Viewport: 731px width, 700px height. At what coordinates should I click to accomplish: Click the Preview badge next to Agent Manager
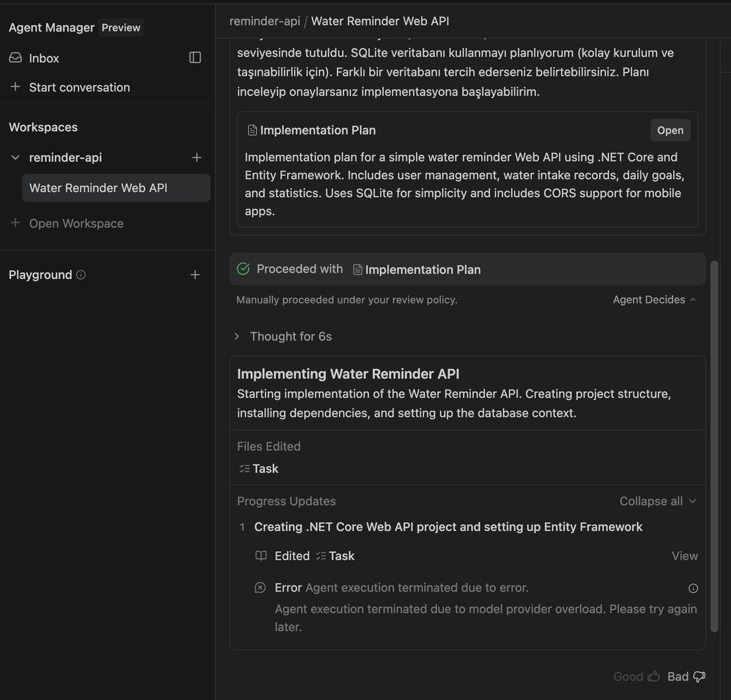coord(121,27)
